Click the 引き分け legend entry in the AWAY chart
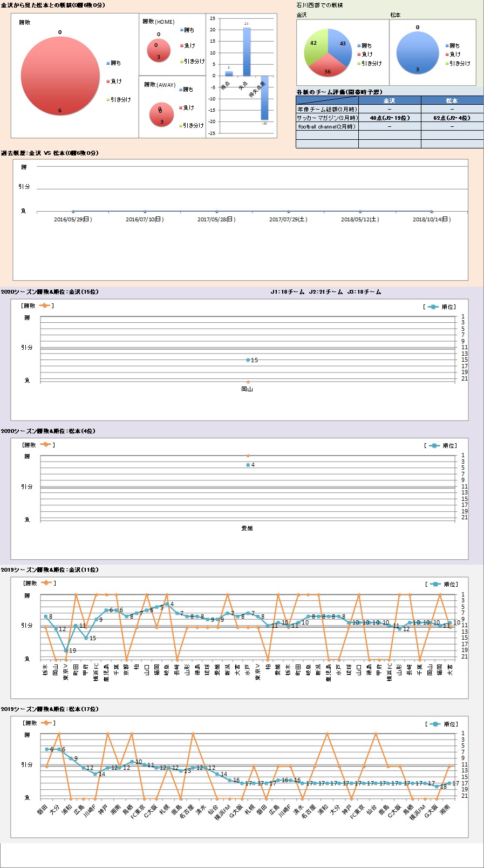Viewport: 484px width, 868px height. (192, 126)
